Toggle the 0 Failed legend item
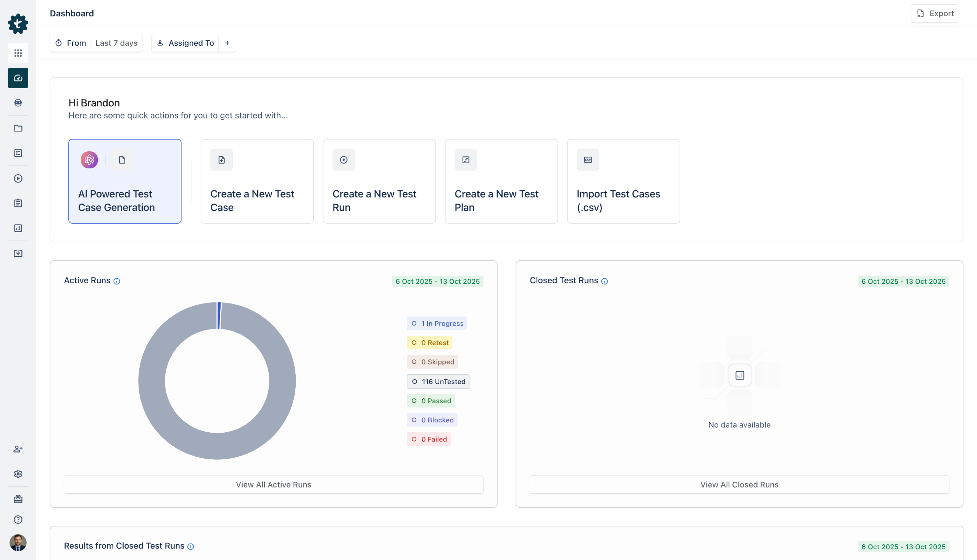The height and width of the screenshot is (560, 977). pos(429,439)
